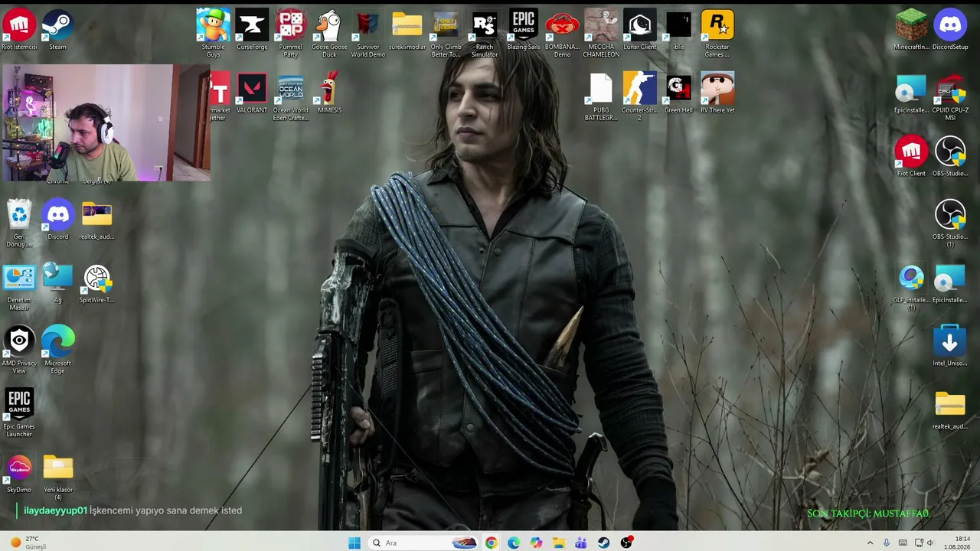Click the Discord shortcut beside the recycle bin
This screenshot has height=551, width=980.
pyautogui.click(x=57, y=219)
